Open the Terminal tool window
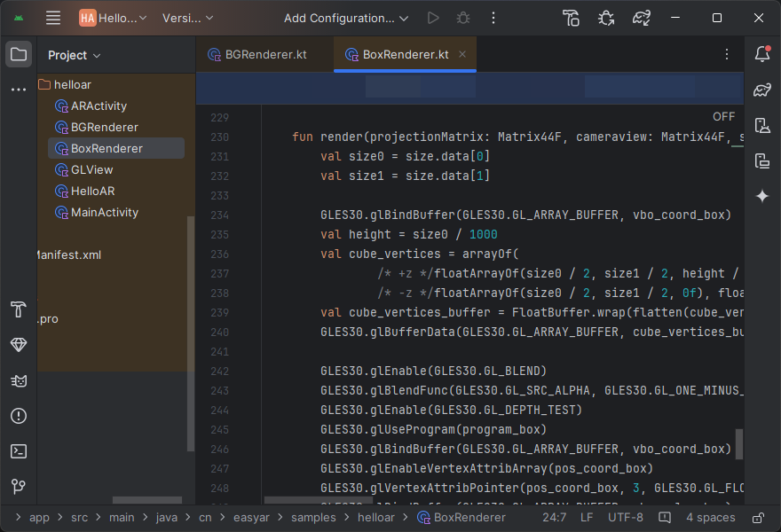The image size is (781, 532). (x=18, y=451)
